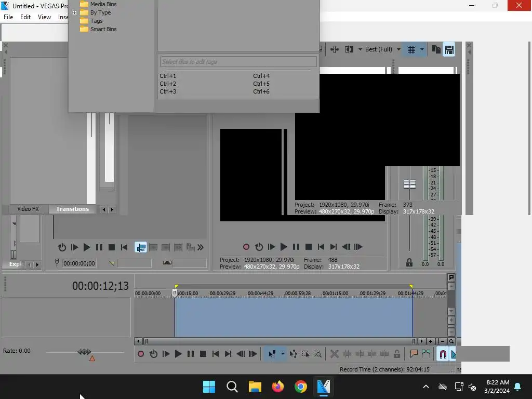Select the Normal Edit tool
The height and width of the screenshot is (399, 532).
[272, 354]
